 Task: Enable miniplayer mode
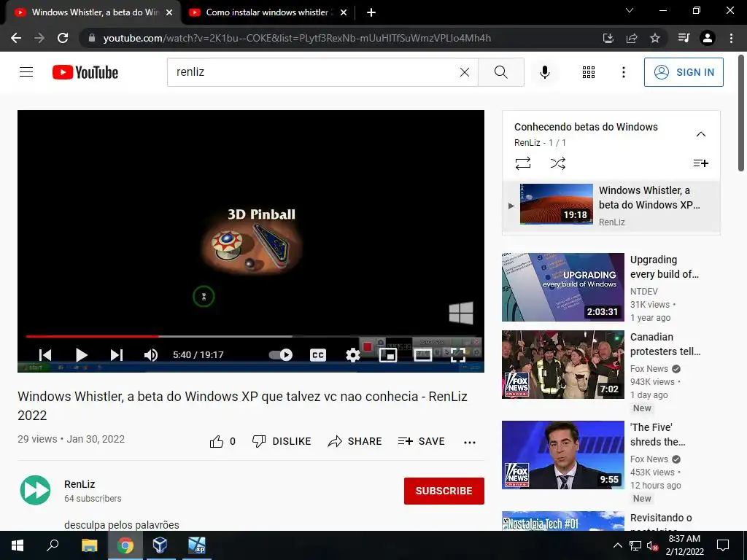tap(388, 355)
